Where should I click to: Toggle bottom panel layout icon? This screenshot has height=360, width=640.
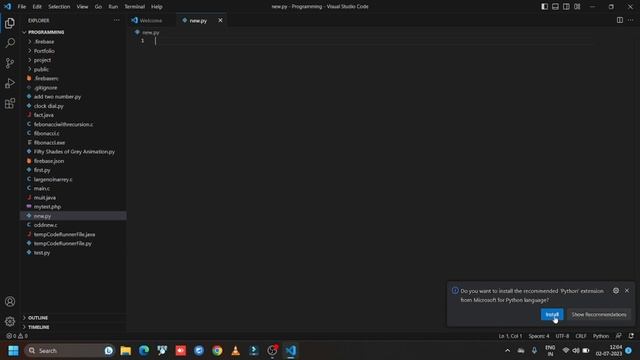click(x=556, y=7)
